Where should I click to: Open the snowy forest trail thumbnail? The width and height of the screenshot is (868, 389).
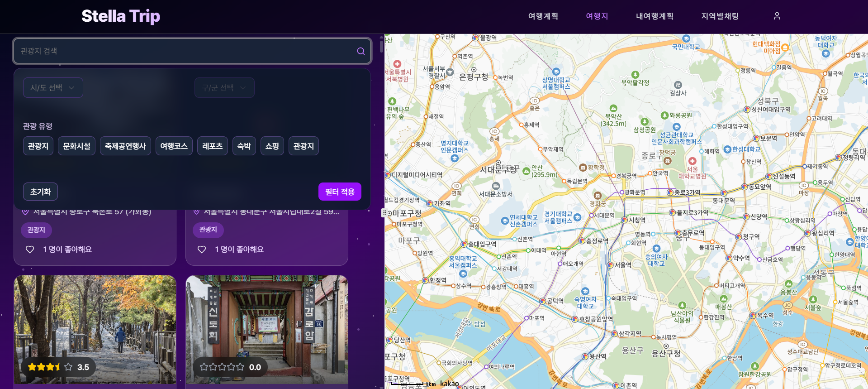95,330
